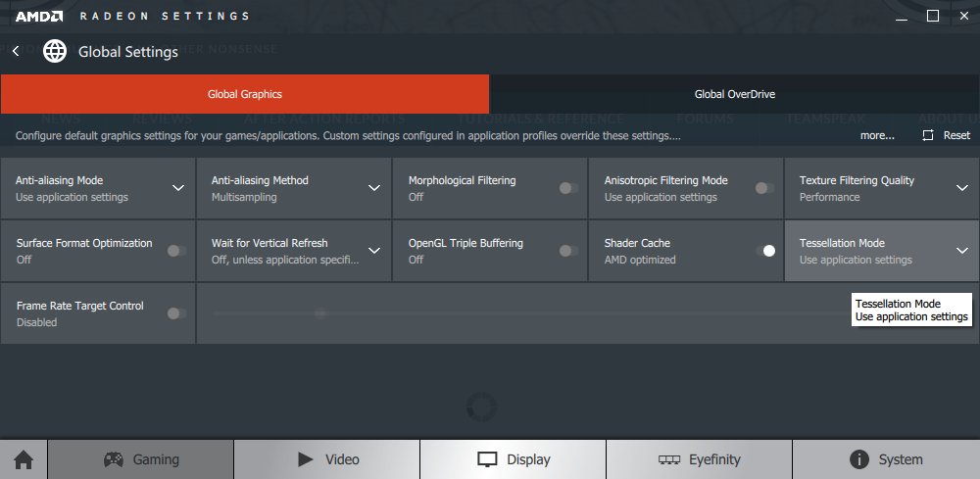
Task: Click the Reset icon beside the Reset label
Action: tap(928, 135)
